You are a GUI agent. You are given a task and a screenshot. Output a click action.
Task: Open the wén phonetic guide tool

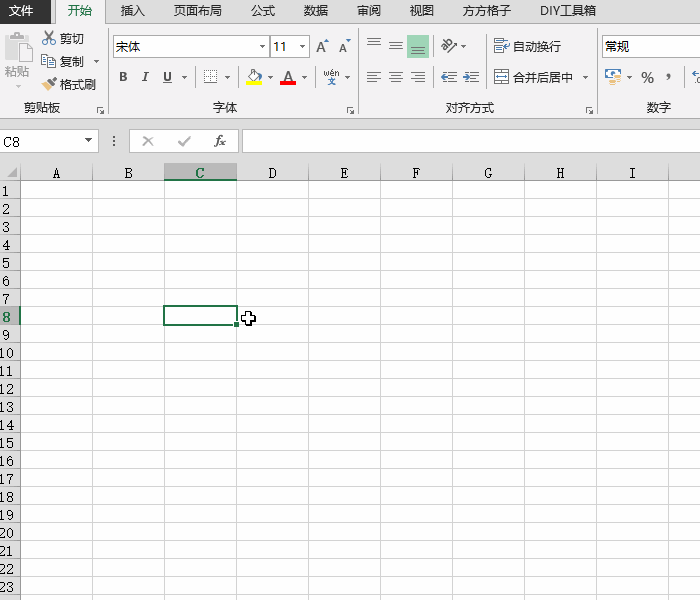[x=331, y=77]
